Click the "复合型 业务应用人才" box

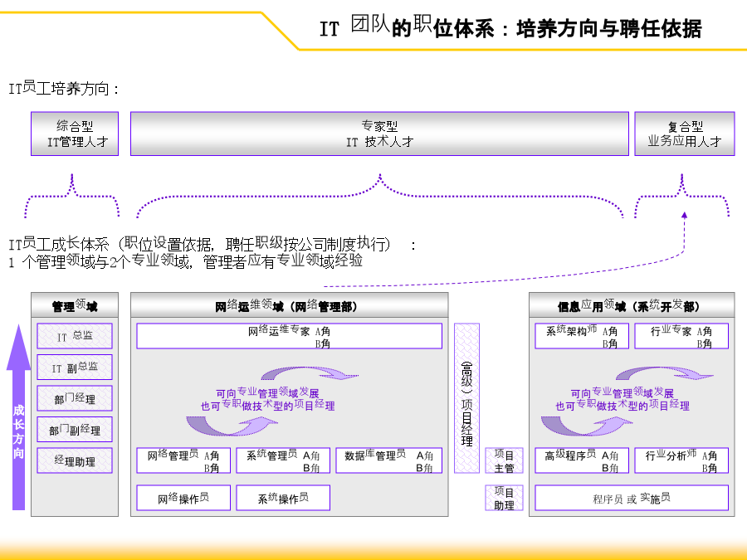coord(685,134)
